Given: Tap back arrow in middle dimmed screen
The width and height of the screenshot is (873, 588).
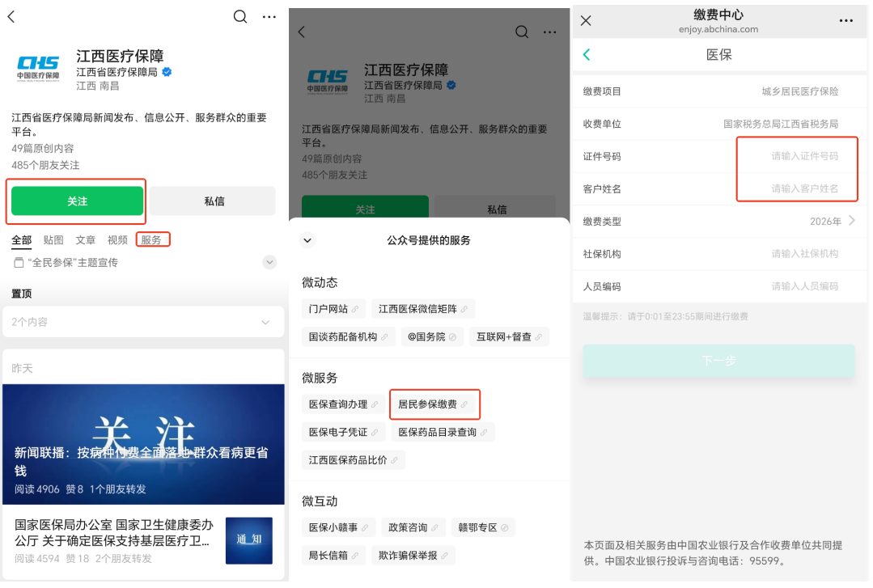Looking at the screenshot, I should [302, 32].
